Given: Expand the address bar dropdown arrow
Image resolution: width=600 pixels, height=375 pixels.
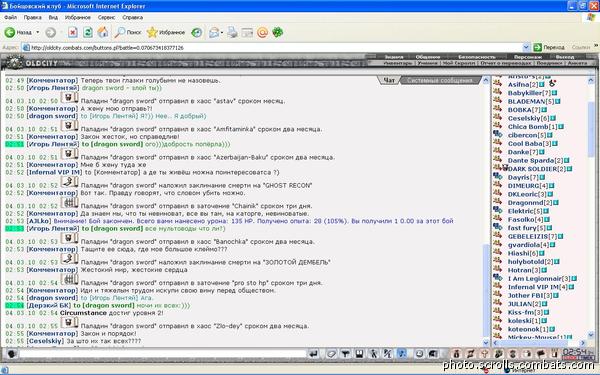Looking at the screenshot, I should tap(526, 47).
